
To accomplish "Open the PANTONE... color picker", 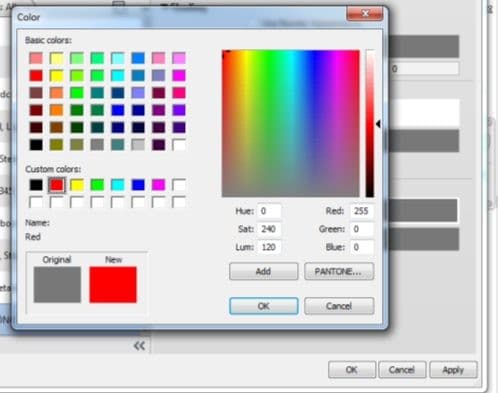I will pyautogui.click(x=339, y=271).
